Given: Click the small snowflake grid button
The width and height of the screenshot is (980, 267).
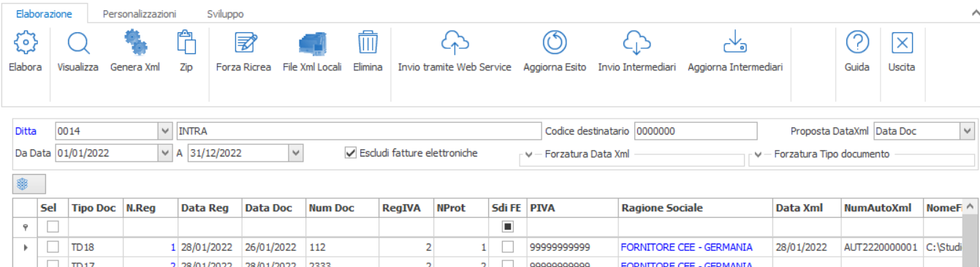Looking at the screenshot, I should pyautogui.click(x=29, y=184).
